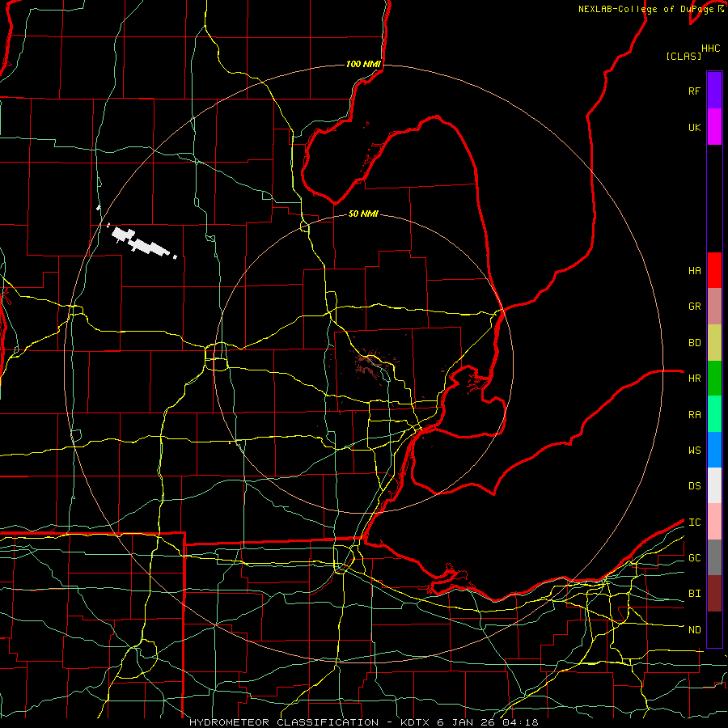728x728 pixels.
Task: Select the yellow BD color swatch
Action: click(x=714, y=343)
